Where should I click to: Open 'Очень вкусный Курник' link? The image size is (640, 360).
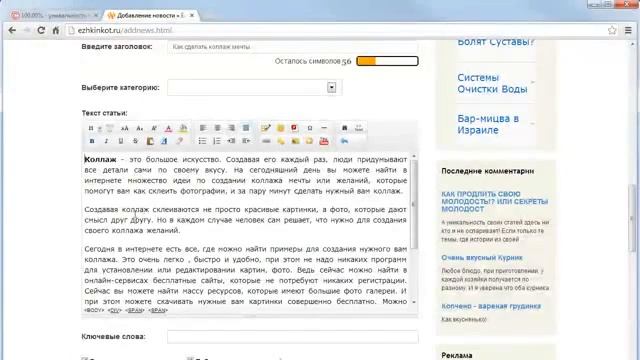click(x=482, y=258)
